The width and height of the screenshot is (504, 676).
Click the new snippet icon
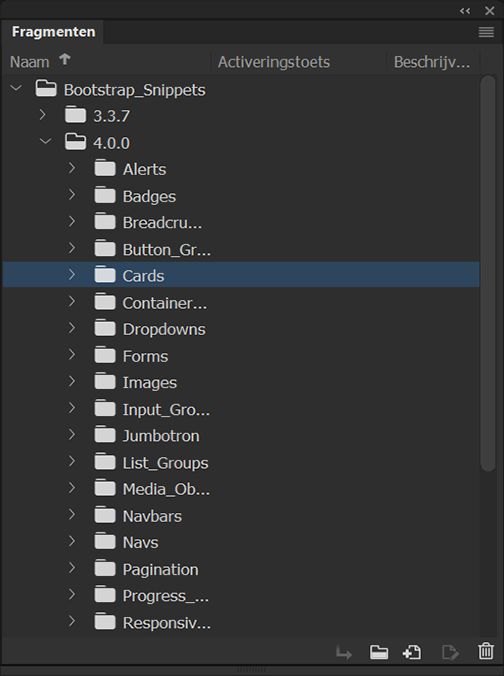412,652
